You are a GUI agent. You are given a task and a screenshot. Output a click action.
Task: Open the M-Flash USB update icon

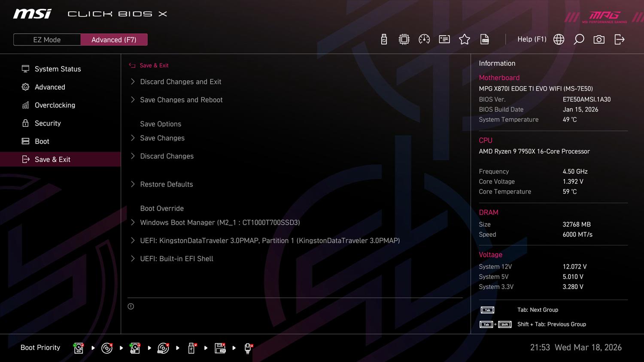tap(384, 39)
